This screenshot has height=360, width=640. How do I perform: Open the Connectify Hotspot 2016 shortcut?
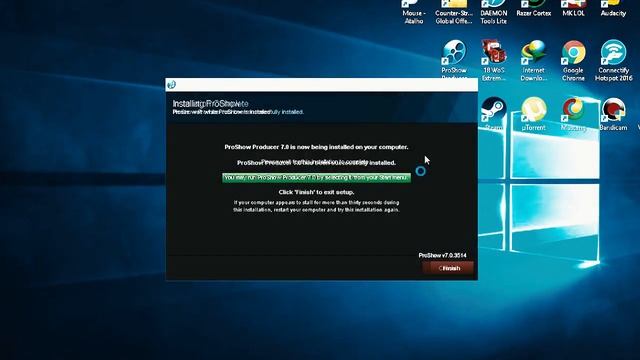coord(613,60)
